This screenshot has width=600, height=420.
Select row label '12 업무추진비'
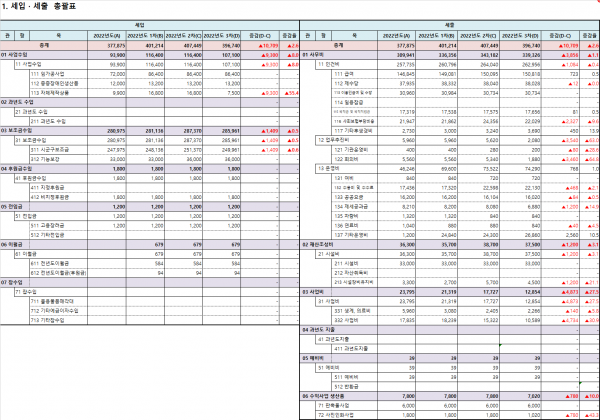pyautogui.click(x=333, y=140)
